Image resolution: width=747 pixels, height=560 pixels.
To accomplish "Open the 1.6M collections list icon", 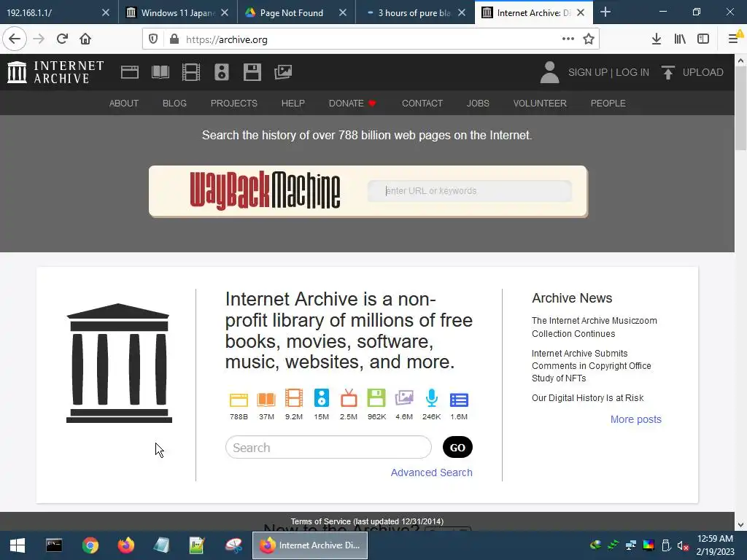I will [460, 400].
